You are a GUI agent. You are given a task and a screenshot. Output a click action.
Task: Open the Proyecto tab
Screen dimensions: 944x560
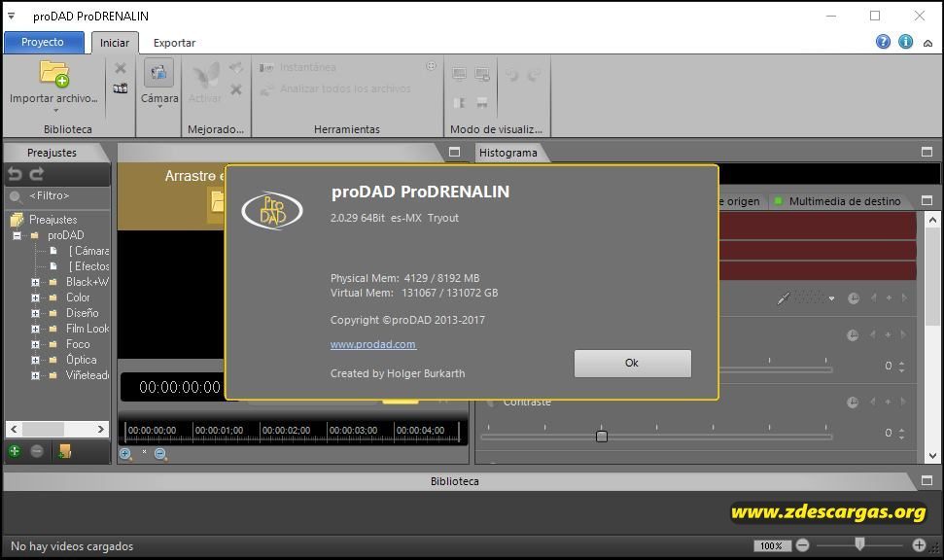43,42
